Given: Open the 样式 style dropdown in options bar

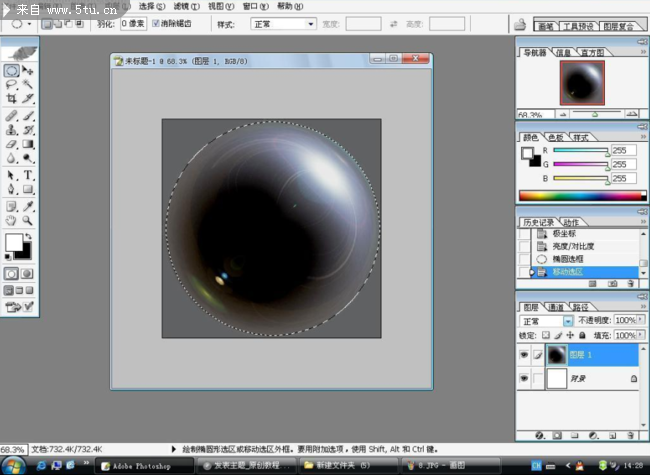Looking at the screenshot, I should click(283, 23).
